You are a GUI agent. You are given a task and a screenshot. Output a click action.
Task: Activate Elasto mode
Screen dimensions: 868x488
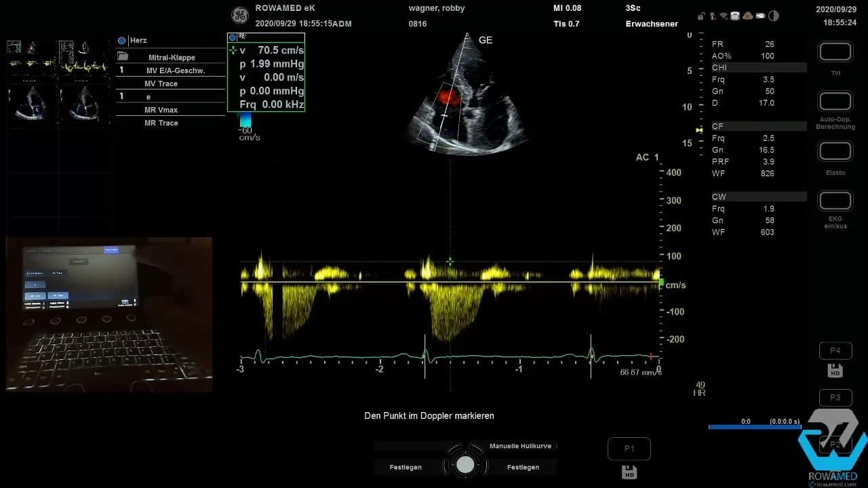(835, 150)
